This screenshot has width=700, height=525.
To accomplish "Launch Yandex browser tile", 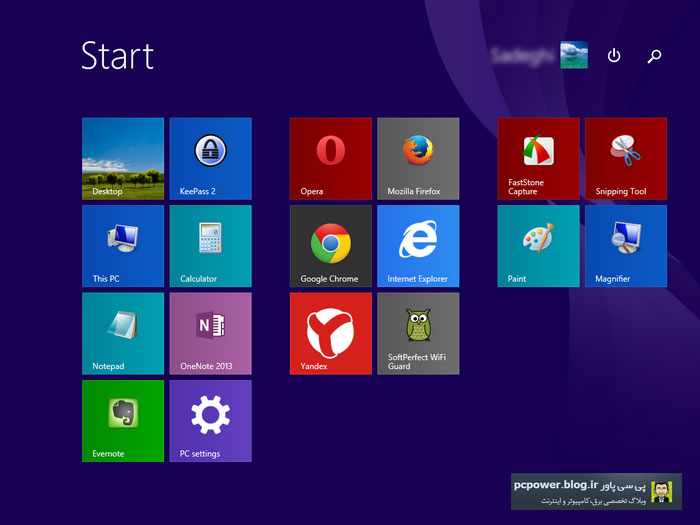I will point(330,333).
